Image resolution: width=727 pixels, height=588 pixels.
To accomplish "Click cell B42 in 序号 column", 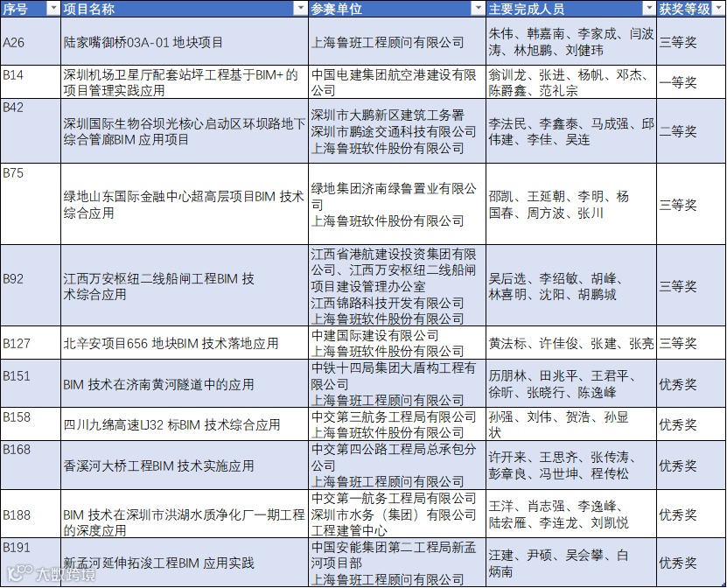I will (x=31, y=130).
